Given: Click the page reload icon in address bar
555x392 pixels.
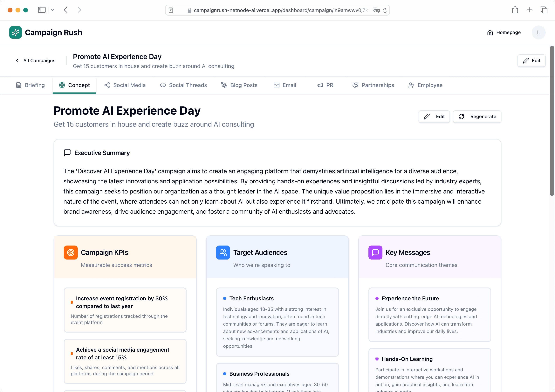Looking at the screenshot, I should pos(385,10).
